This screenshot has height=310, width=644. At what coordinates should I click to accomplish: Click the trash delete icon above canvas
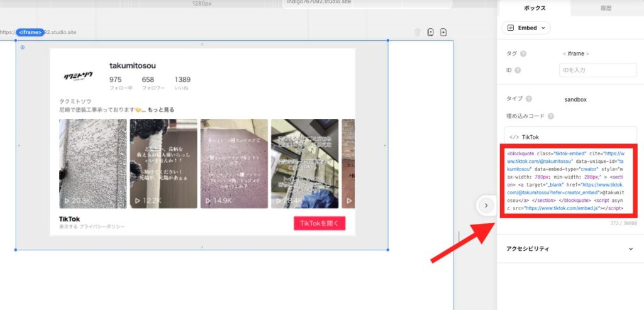(x=418, y=33)
